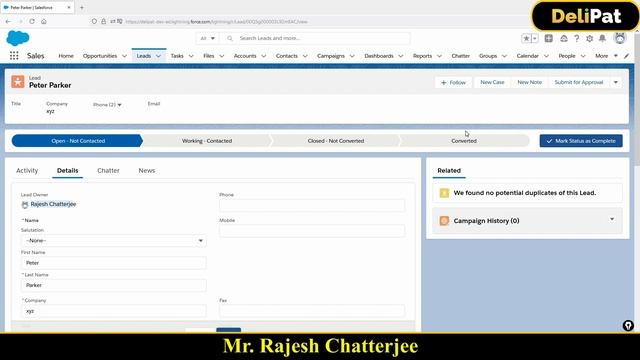Switch to the Details tab
640x360 pixels.
(67, 171)
